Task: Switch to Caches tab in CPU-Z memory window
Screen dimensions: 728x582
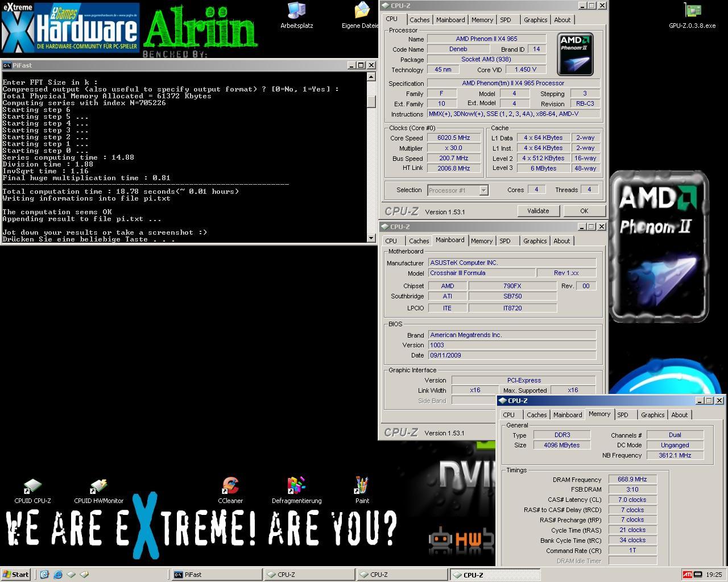Action: pyautogui.click(x=537, y=415)
